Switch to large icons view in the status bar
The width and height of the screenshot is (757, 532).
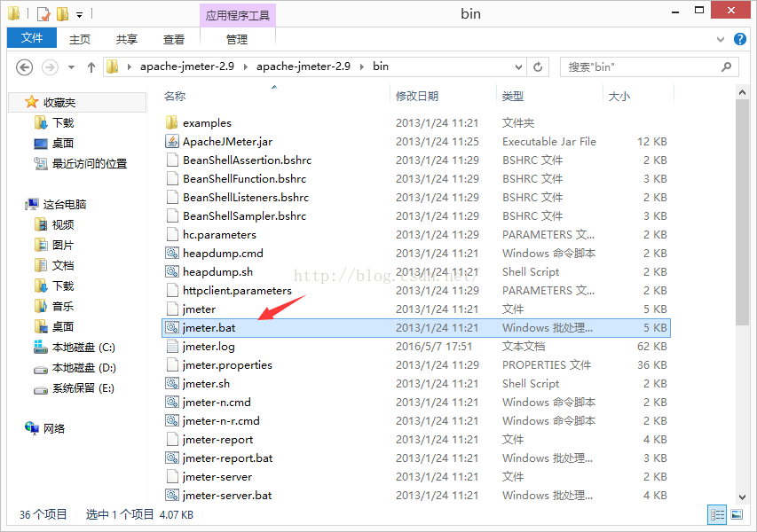[x=737, y=514]
